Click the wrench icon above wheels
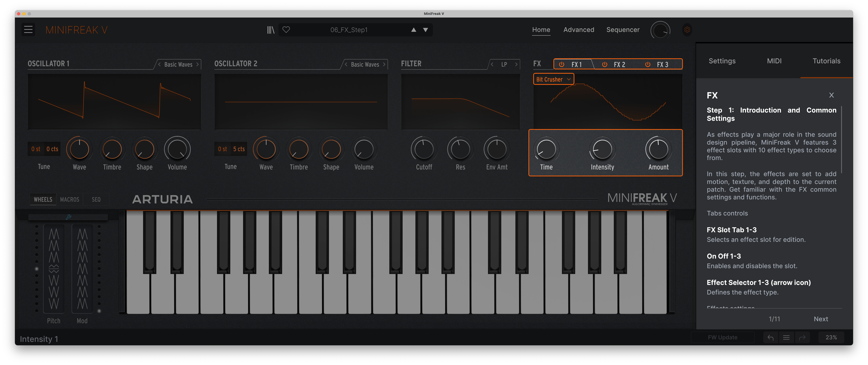This screenshot has height=365, width=868. pos(68,217)
